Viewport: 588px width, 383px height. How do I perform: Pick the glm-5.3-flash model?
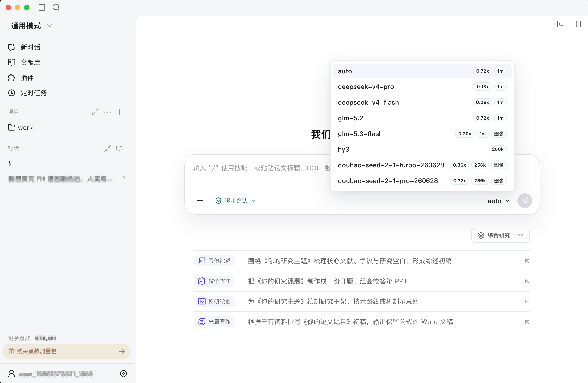pyautogui.click(x=422, y=134)
